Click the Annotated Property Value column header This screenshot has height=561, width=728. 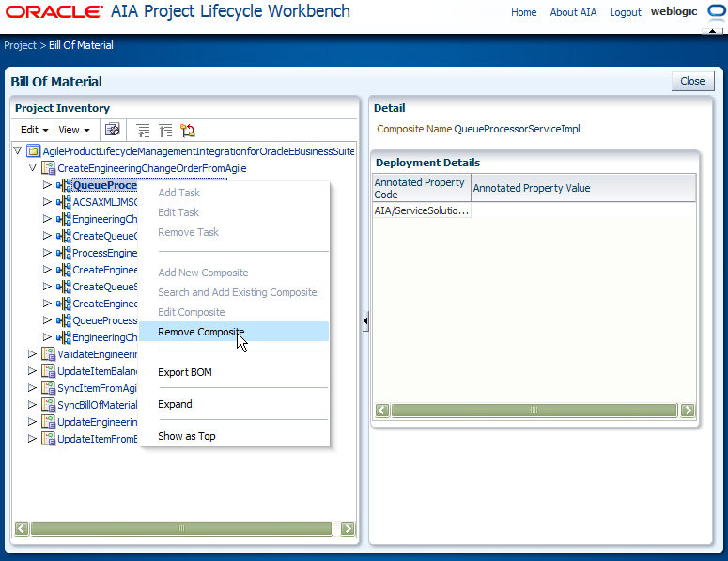pyautogui.click(x=583, y=188)
